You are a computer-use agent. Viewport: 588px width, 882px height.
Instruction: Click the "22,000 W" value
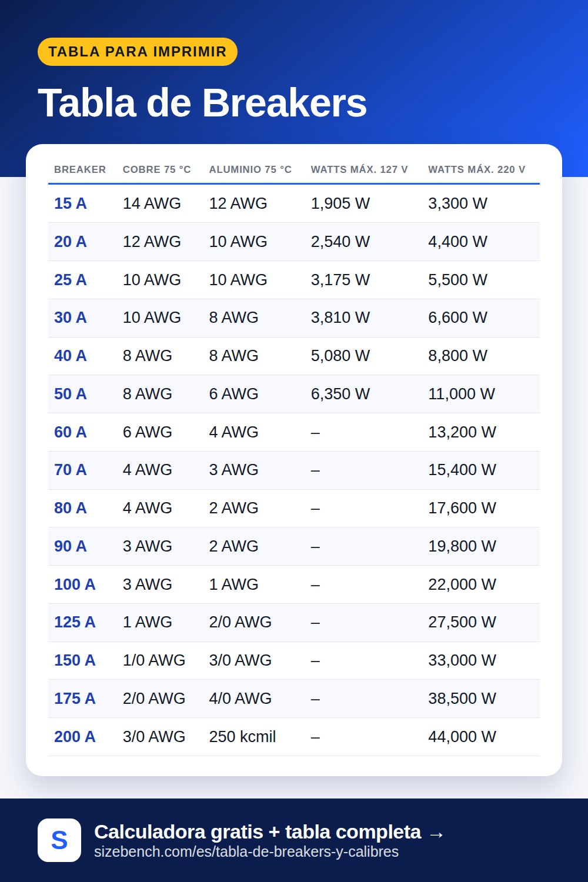[462, 584]
